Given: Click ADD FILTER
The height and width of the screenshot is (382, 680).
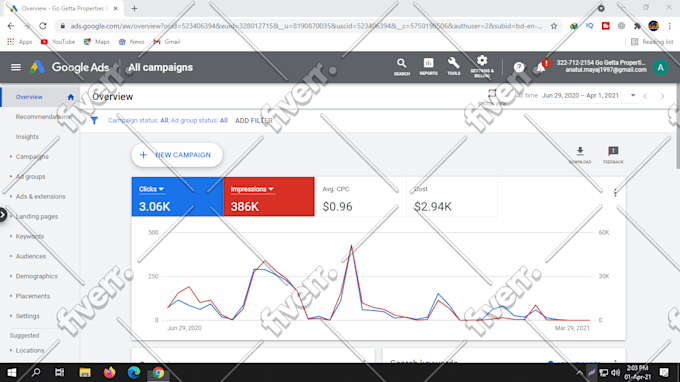Looking at the screenshot, I should tap(254, 121).
